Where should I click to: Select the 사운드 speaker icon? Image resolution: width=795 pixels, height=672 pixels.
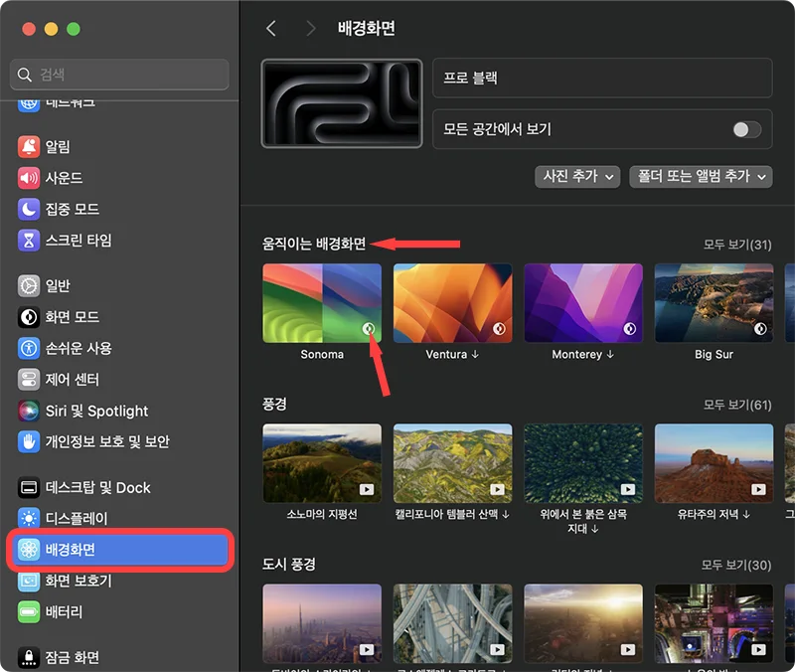29,178
